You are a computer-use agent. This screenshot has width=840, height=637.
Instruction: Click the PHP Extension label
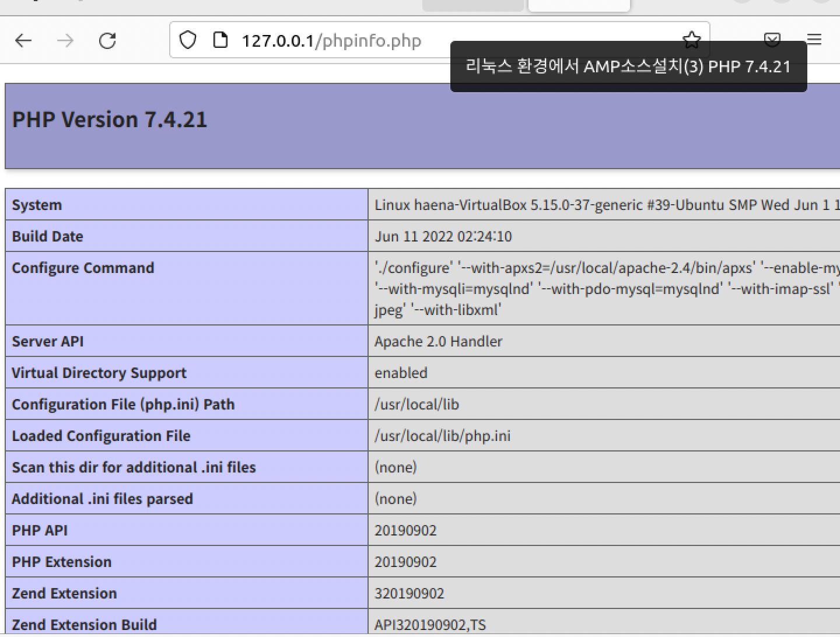61,562
